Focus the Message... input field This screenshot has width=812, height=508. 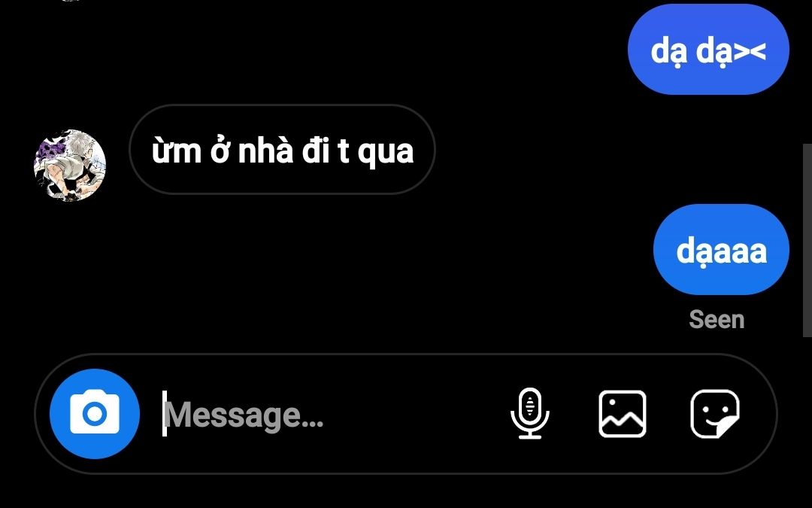(x=332, y=414)
